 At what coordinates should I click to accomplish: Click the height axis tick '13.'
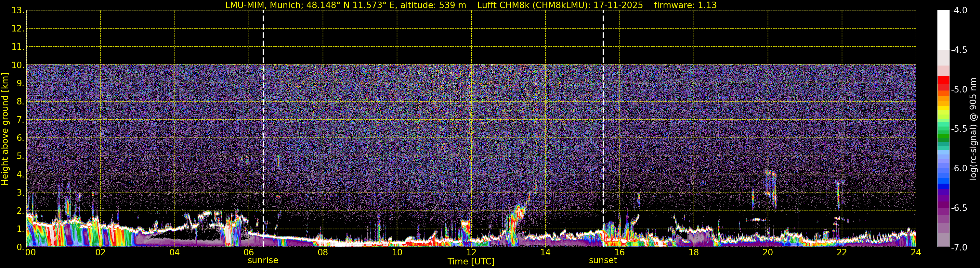18,10
